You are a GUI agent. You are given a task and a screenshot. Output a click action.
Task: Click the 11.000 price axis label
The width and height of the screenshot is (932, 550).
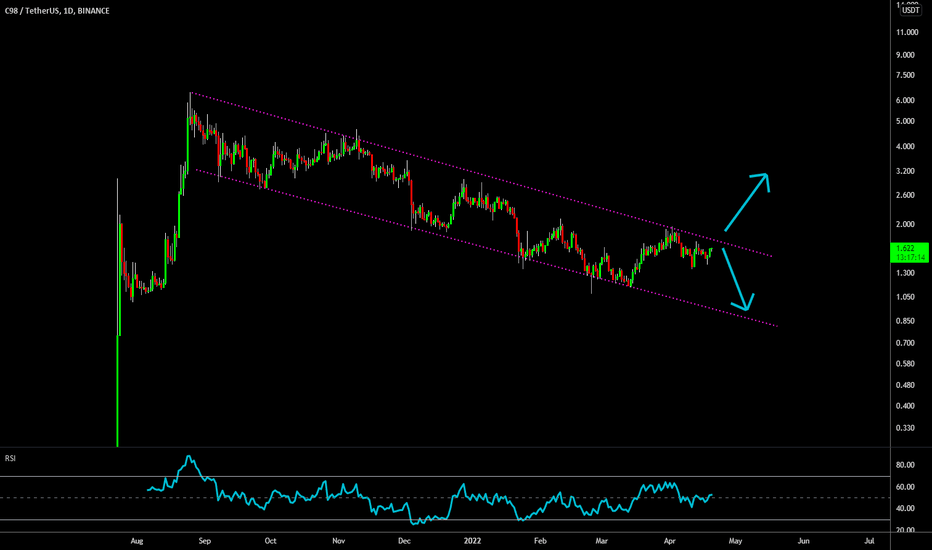pyautogui.click(x=907, y=32)
